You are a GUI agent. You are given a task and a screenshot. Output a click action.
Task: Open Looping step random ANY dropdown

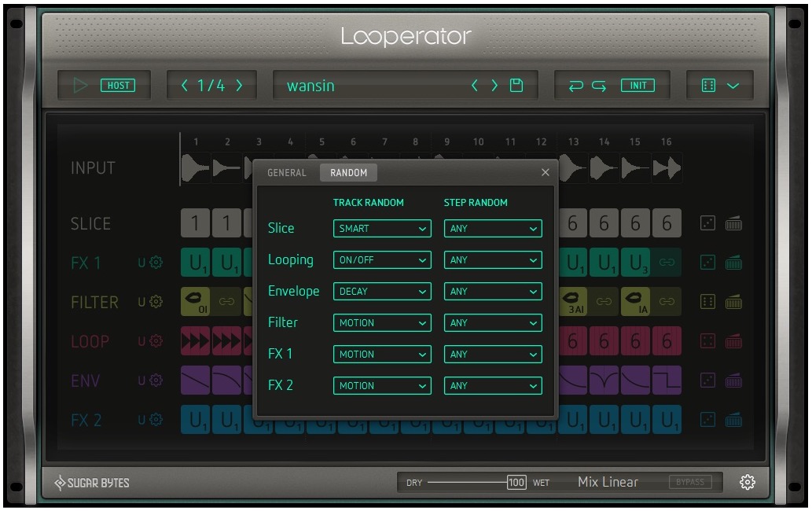pyautogui.click(x=493, y=260)
